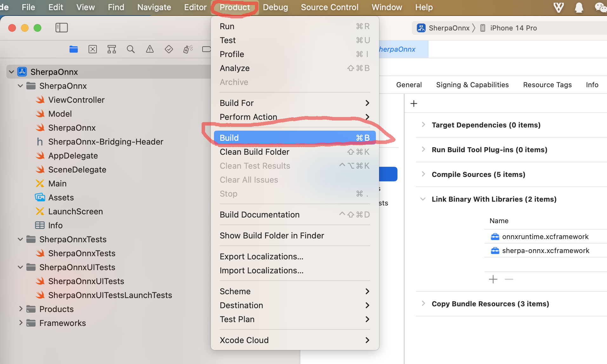Choose Build from the Product menu
This screenshot has height=364, width=607.
click(295, 138)
